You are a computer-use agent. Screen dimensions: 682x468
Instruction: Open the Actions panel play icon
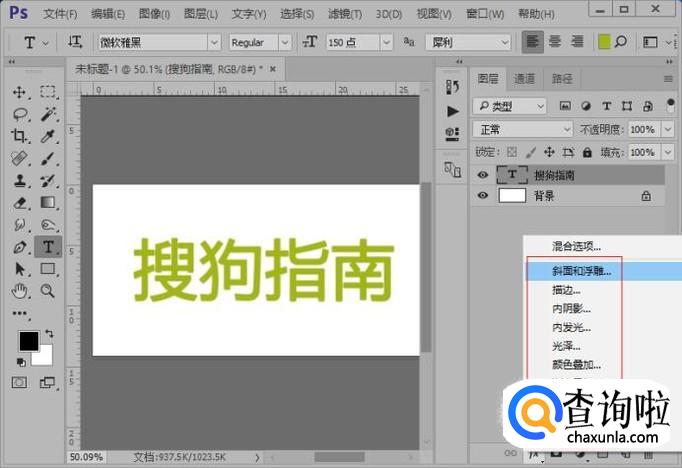(x=452, y=111)
